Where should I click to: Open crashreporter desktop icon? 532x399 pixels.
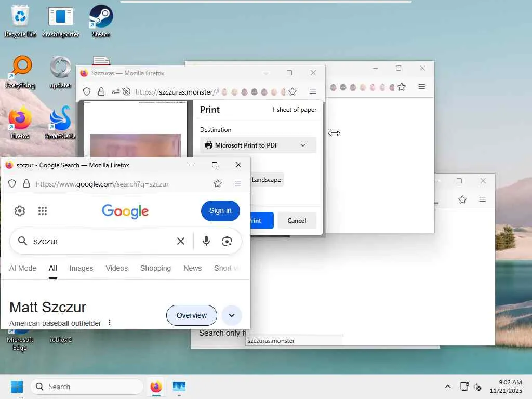[60, 21]
